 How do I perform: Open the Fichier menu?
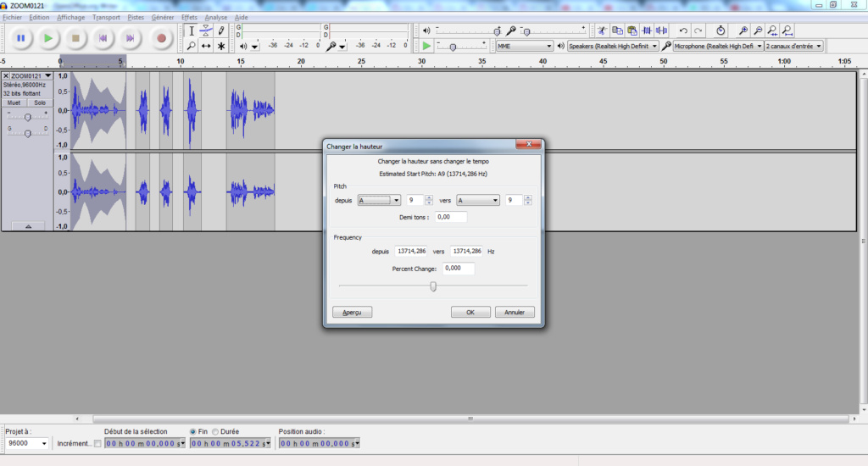(x=12, y=17)
